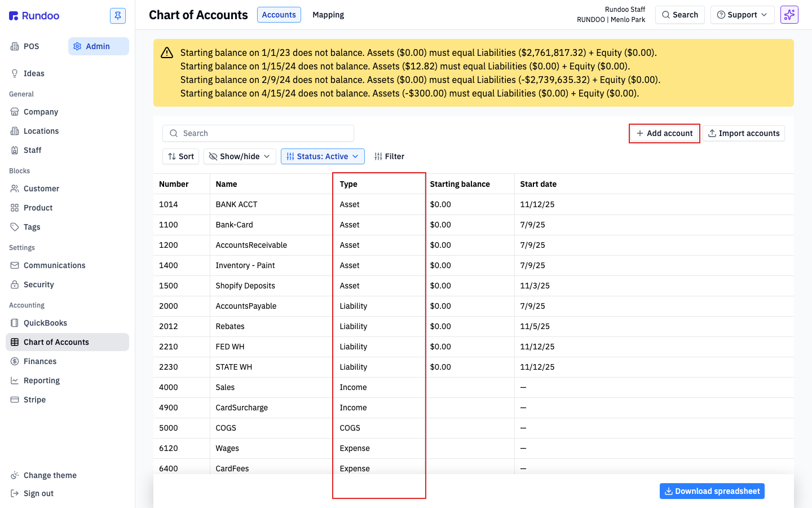Click account number 2012

169,326
